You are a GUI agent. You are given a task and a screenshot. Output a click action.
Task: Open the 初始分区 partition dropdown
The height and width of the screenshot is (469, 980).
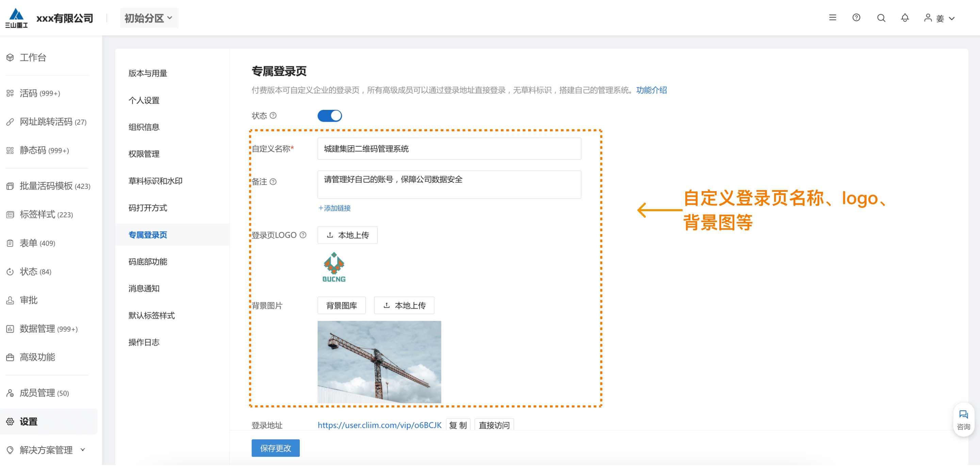click(x=149, y=18)
